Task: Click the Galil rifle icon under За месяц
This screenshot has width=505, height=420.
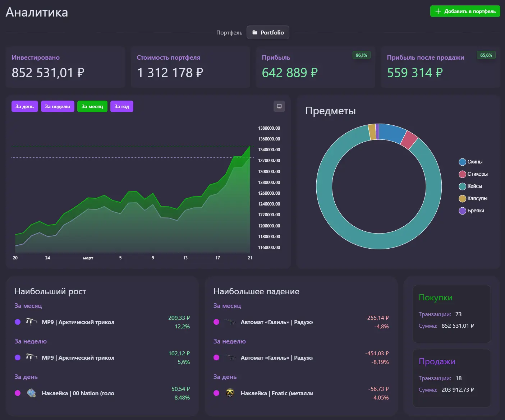Action: [x=230, y=322]
